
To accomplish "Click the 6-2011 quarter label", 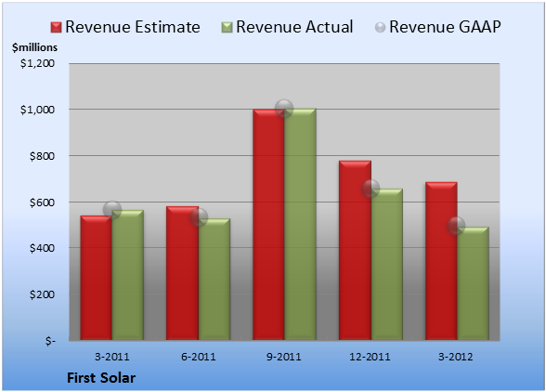I will [x=199, y=357].
